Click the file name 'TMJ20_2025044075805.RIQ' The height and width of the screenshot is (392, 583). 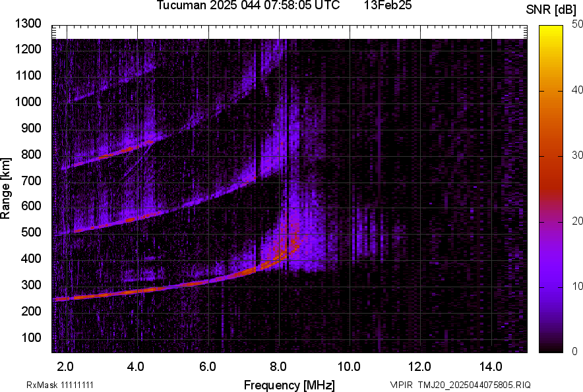[474, 385]
